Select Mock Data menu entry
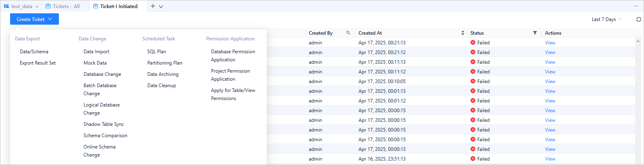Viewport: 644px width, 165px height. [x=95, y=63]
